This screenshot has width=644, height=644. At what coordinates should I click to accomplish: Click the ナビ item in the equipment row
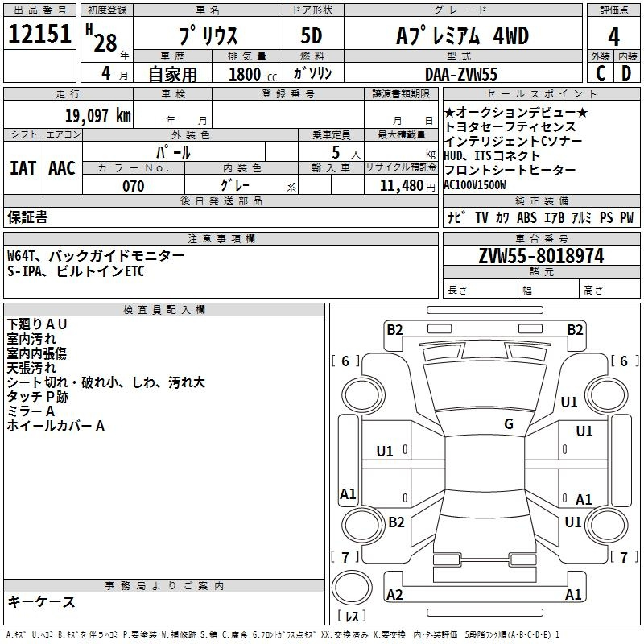(456, 217)
